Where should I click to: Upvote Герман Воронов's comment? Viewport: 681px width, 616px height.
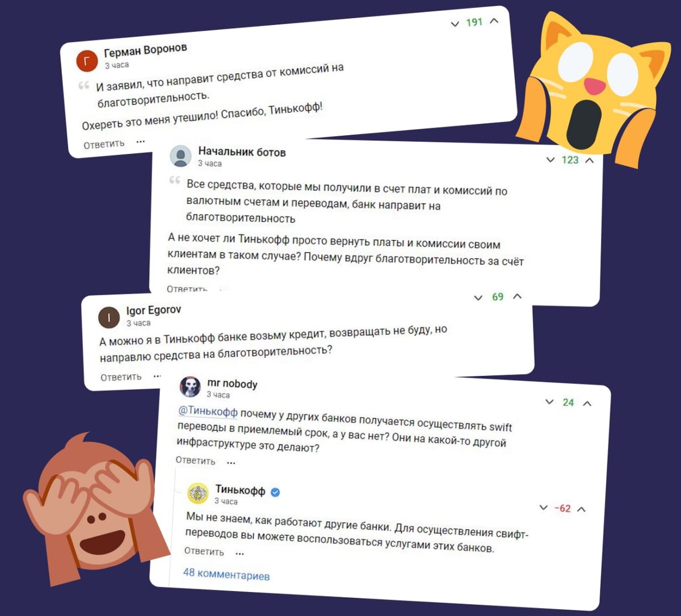click(x=494, y=20)
